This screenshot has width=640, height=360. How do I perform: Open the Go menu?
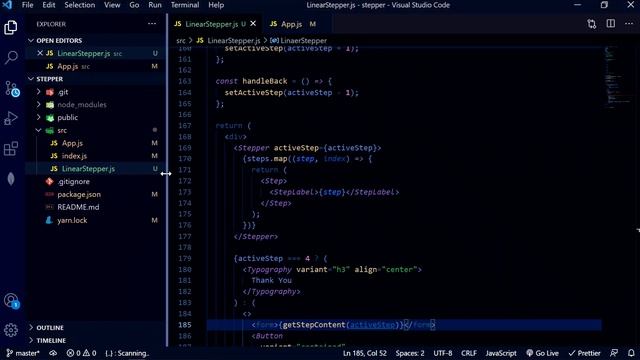coord(134,5)
